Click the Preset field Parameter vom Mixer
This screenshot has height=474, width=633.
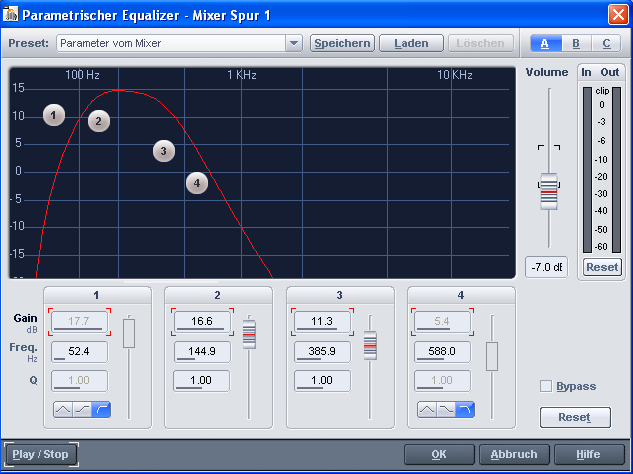[171, 43]
